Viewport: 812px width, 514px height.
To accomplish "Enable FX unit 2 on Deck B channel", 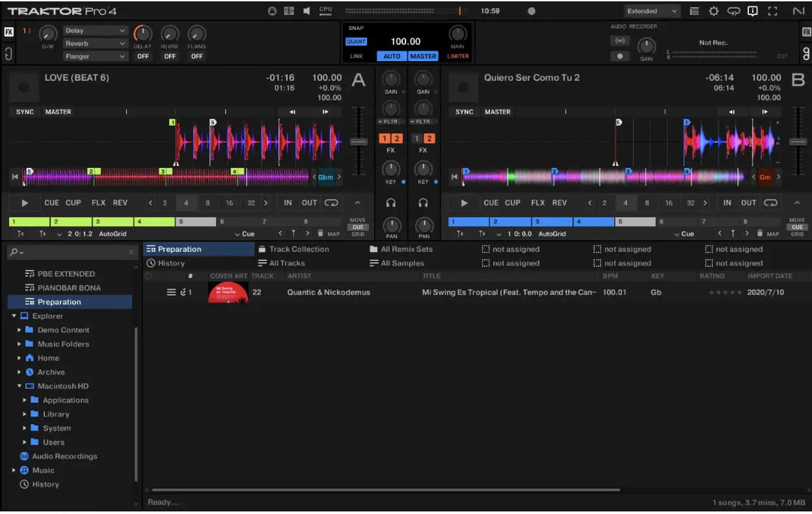I will pos(429,139).
